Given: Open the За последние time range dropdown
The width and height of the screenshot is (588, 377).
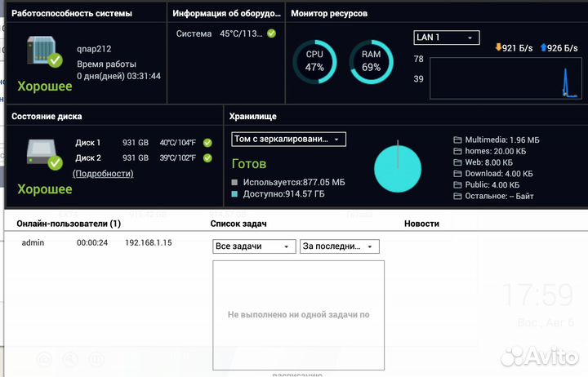Looking at the screenshot, I should point(340,246).
